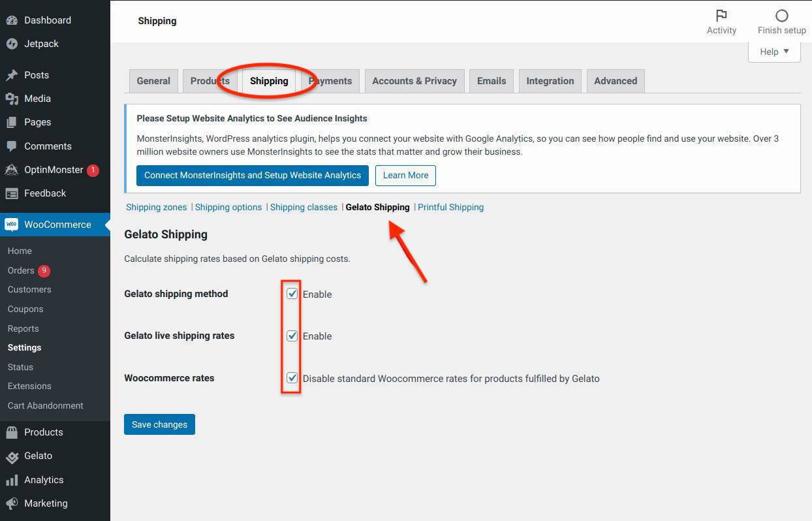
Task: Switch to the General tab
Action: coord(153,81)
